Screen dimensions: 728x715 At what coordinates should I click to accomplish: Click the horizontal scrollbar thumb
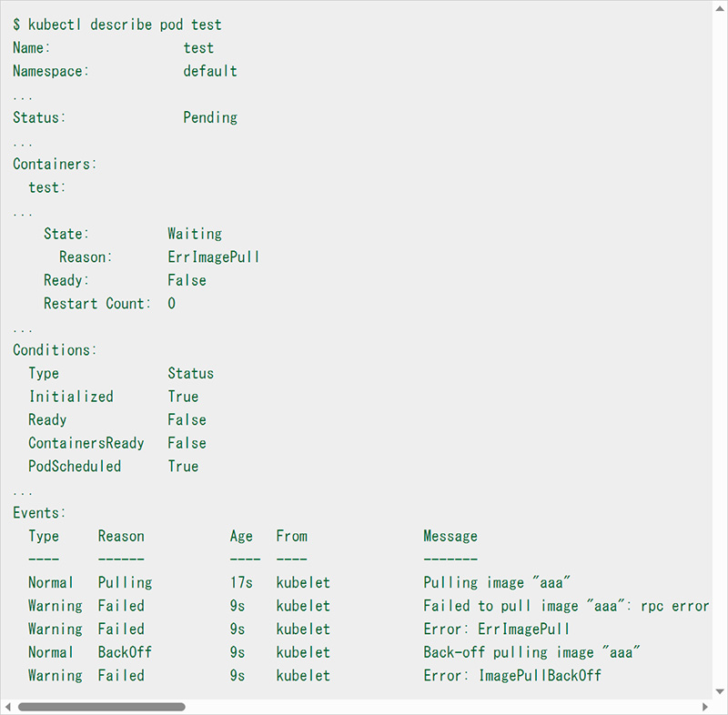pos(101,707)
